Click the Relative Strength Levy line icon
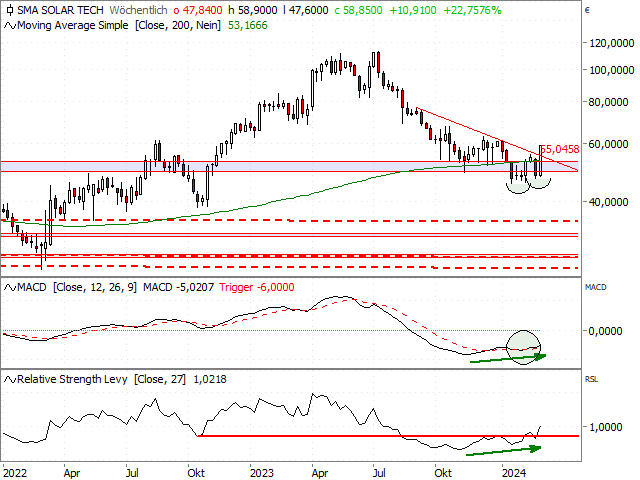Image resolution: width=640 pixels, height=480 pixels. [x=10, y=380]
